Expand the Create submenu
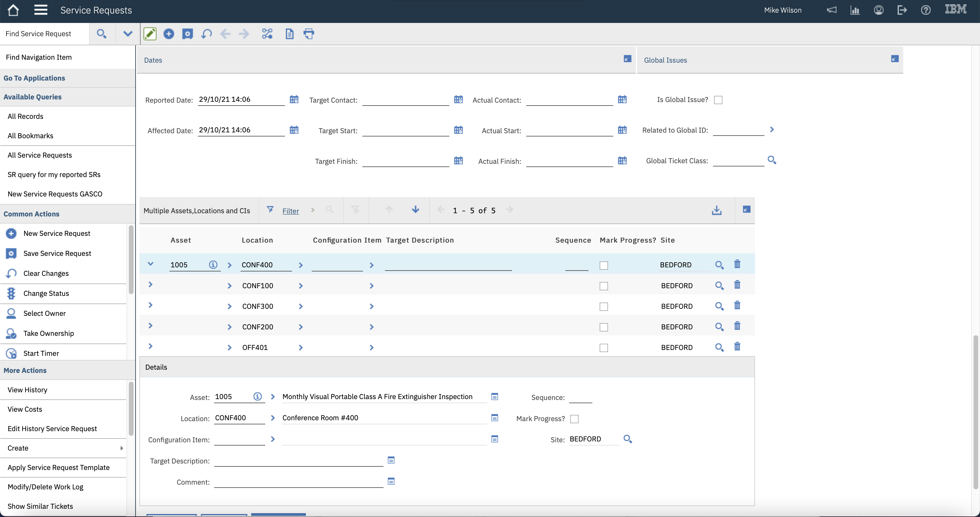The height and width of the screenshot is (517, 980). [x=63, y=448]
